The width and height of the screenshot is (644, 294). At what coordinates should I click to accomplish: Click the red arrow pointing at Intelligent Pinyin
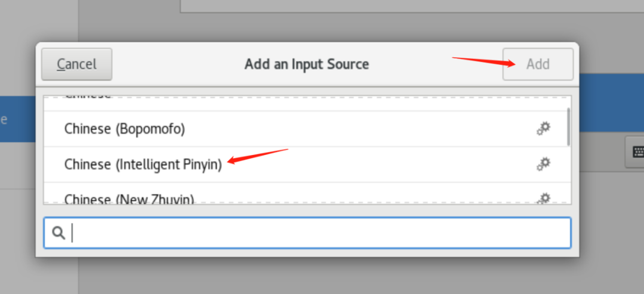click(258, 156)
